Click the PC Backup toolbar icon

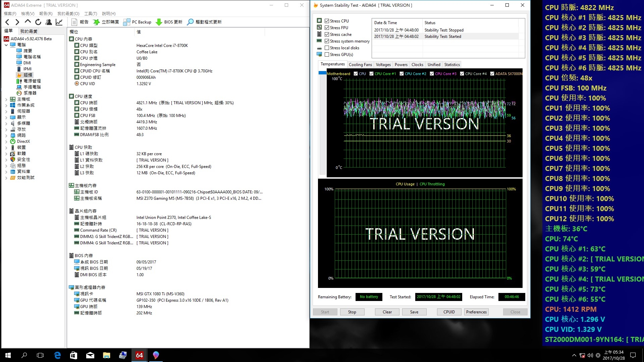click(x=126, y=22)
